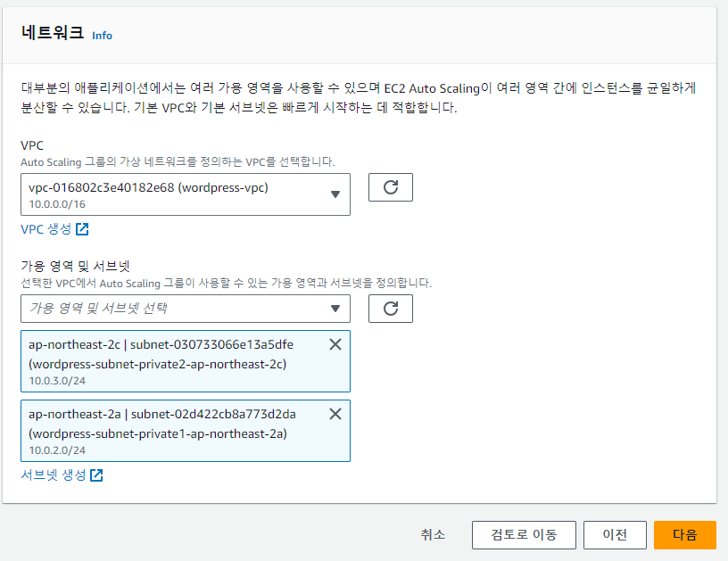Click the VPC field label

[x=32, y=145]
